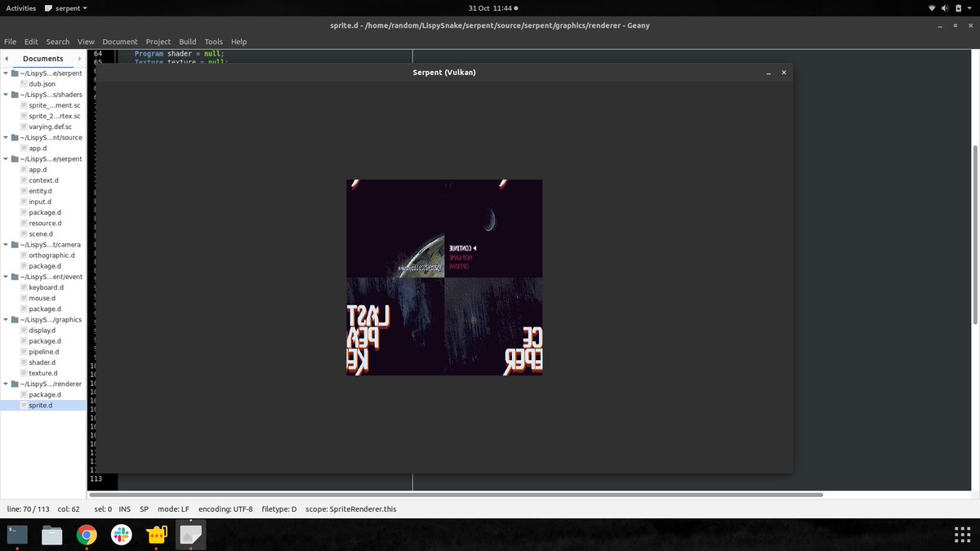Collapse the camera folder in tree
Image resolution: width=980 pixels, height=551 pixels.
pyautogui.click(x=6, y=245)
